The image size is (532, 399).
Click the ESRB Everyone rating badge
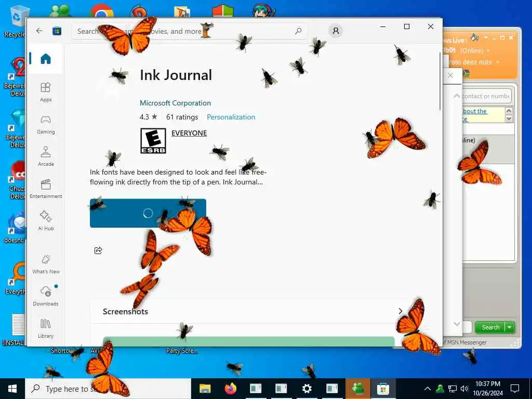[153, 141]
